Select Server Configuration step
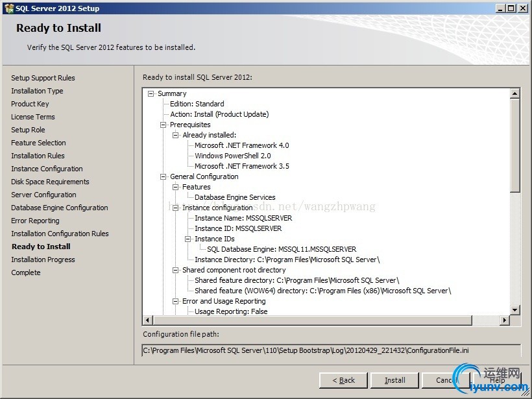Viewport: 532px width, 399px height. tap(43, 195)
